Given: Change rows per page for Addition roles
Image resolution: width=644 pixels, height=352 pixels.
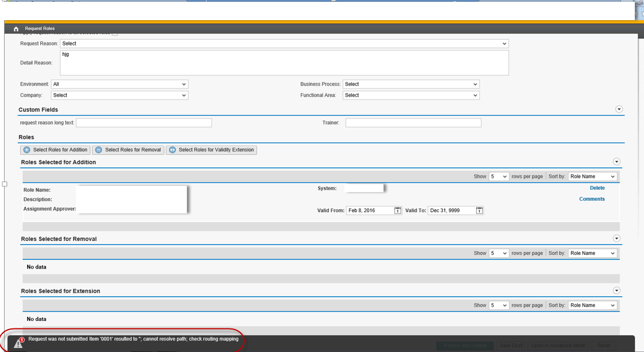Looking at the screenshot, I should 499,177.
